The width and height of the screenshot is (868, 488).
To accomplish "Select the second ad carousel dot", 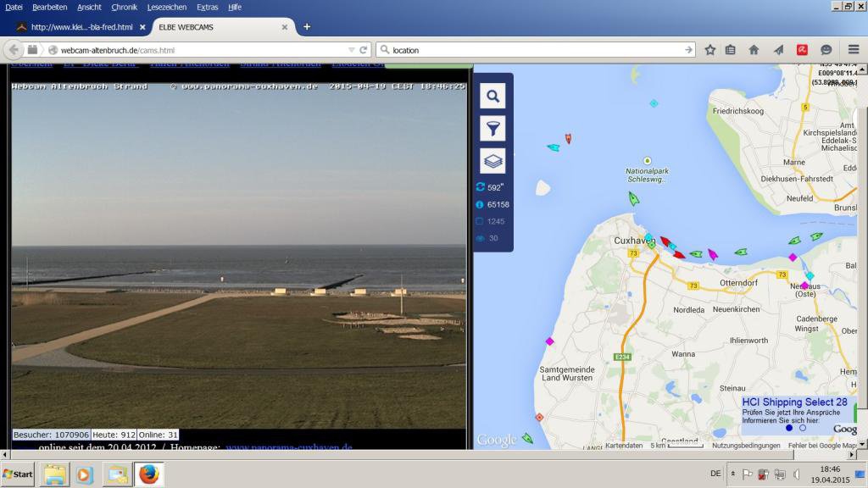I will (803, 428).
